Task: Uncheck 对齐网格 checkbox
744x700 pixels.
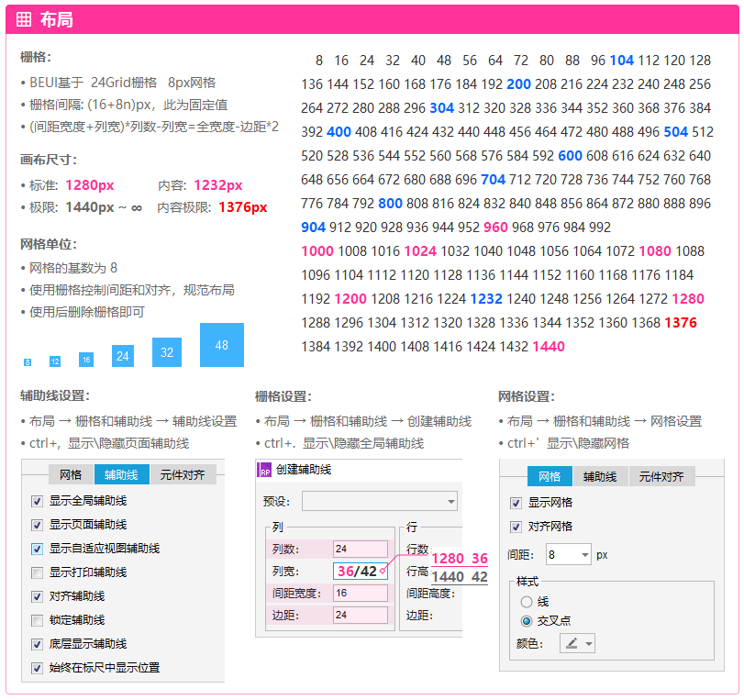Action: click(x=516, y=527)
